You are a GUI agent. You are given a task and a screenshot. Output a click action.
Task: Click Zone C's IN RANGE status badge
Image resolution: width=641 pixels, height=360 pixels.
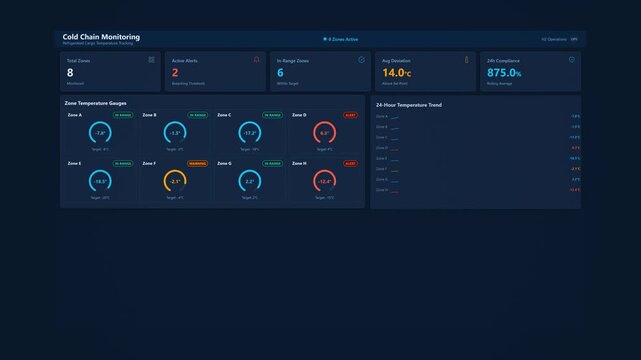(x=272, y=115)
